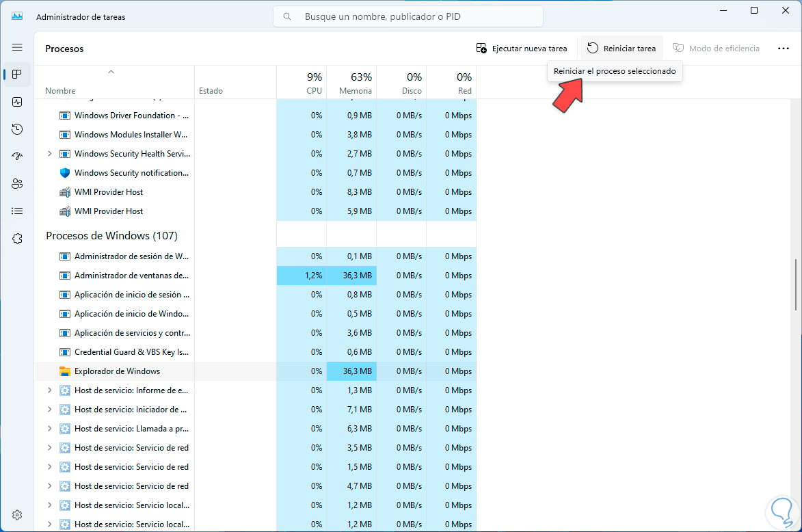
Task: Click Reiniciar tarea button
Action: pyautogui.click(x=621, y=48)
